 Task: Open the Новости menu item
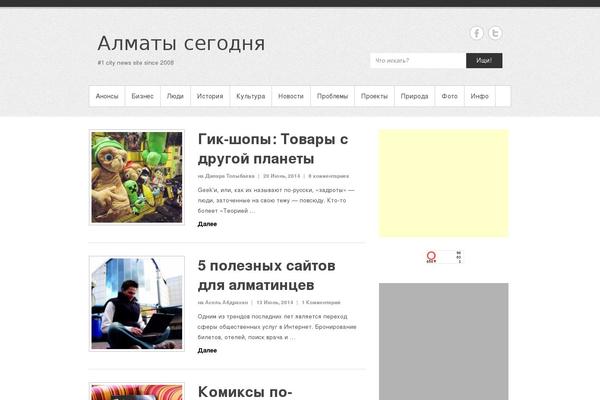pyautogui.click(x=291, y=96)
